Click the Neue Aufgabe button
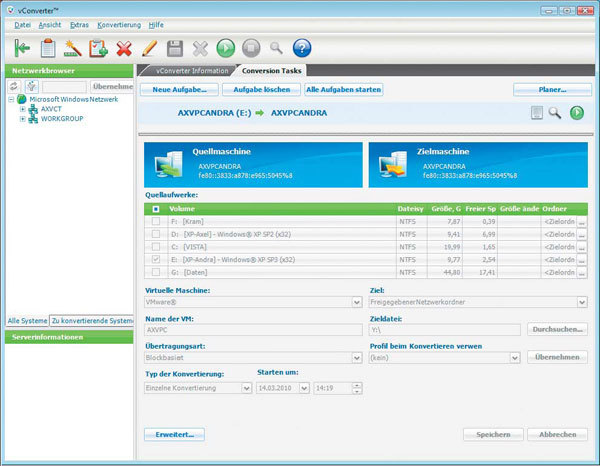The image size is (600, 466). click(179, 90)
